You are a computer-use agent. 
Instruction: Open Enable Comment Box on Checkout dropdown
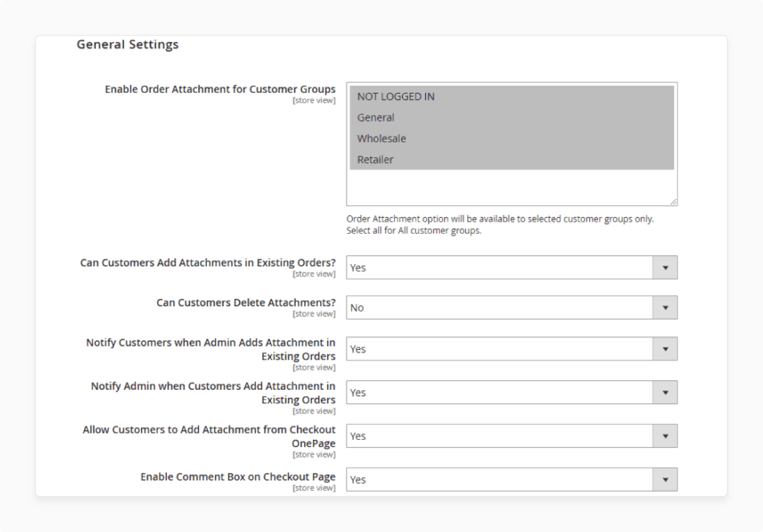[x=512, y=479]
